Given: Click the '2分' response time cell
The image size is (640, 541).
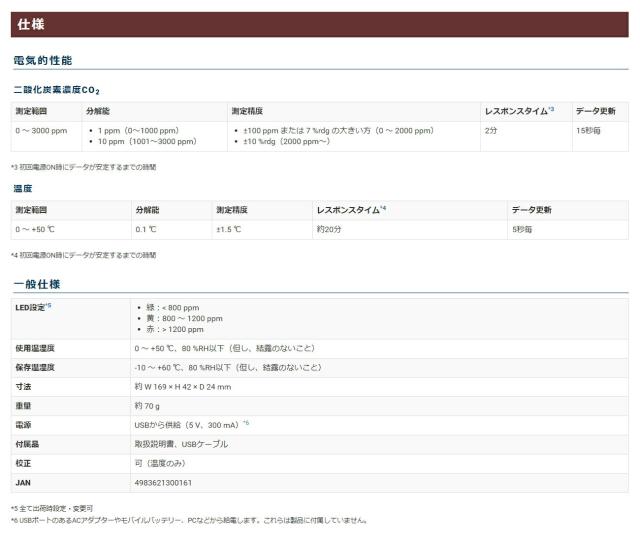Looking at the screenshot, I should 491,131.
